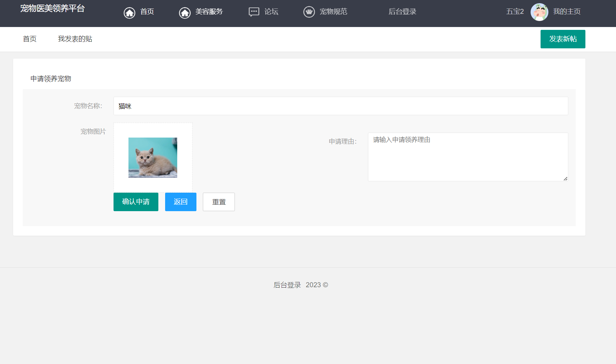
Task: Click the username 五宝2
Action: click(x=515, y=11)
